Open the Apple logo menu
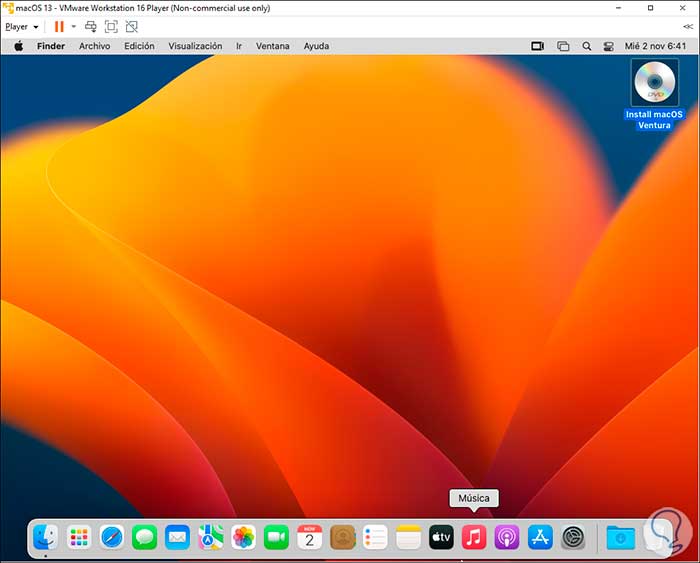Screen dimensions: 700x563 pyautogui.click(x=19, y=46)
